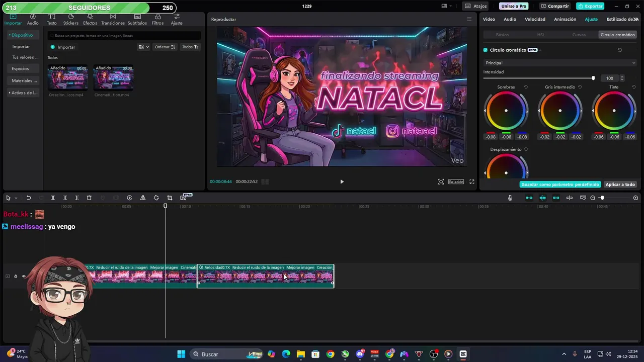Click the Intensidad slider handle
644x362 pixels.
point(593,78)
